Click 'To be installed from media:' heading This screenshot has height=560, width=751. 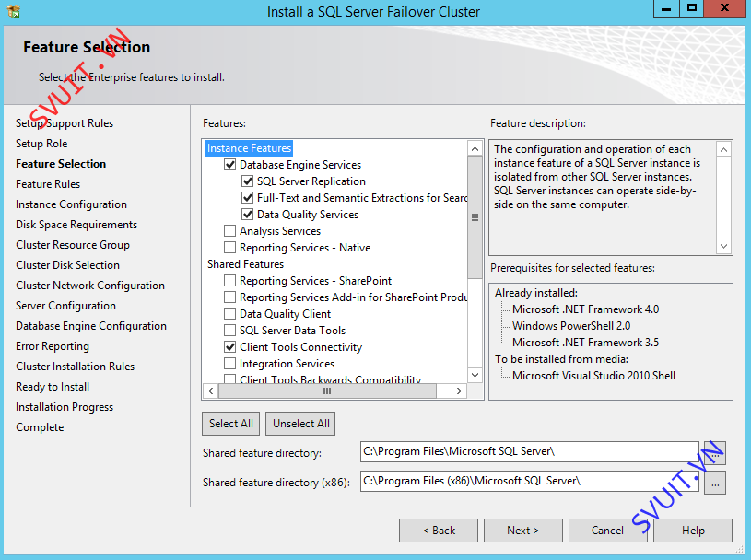point(561,359)
